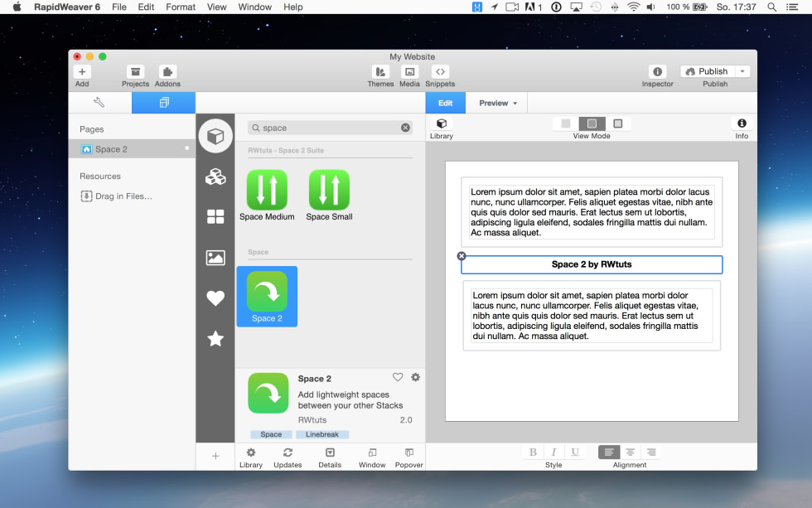This screenshot has width=812, height=508.
Task: Favorite Space 2 with heart icon
Action: (x=398, y=378)
